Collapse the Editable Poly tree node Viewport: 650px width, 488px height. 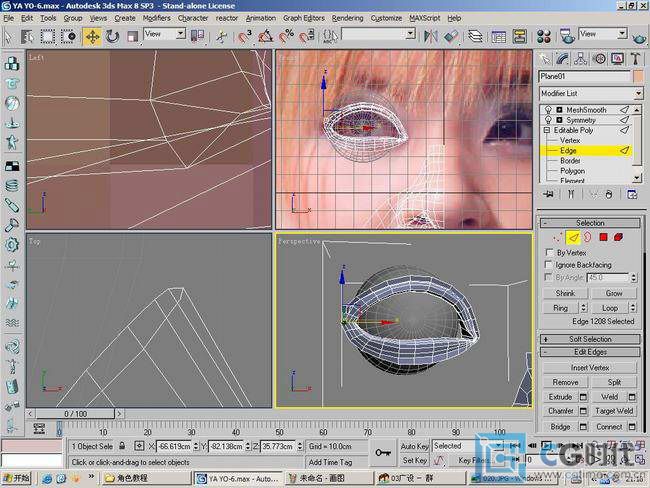coord(547,130)
